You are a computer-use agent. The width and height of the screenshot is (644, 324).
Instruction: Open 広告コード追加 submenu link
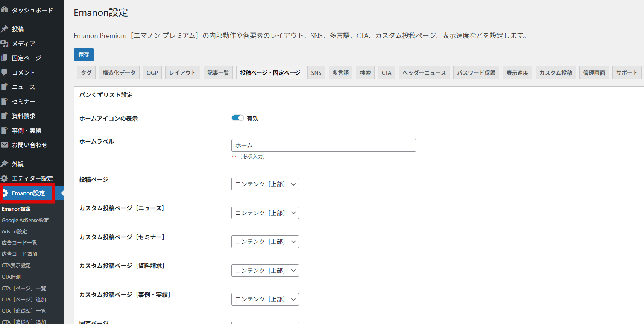[20, 254]
